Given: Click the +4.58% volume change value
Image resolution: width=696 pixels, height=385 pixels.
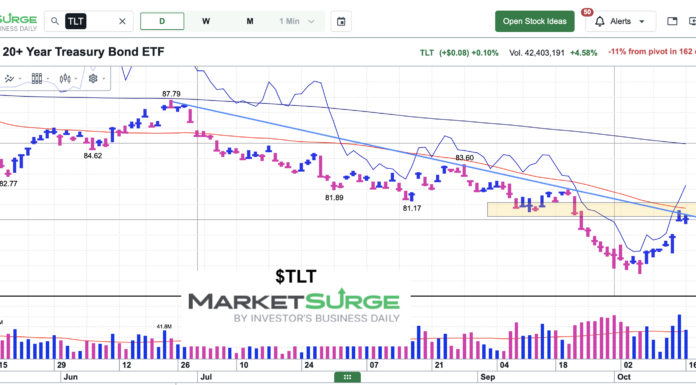Looking at the screenshot, I should click(x=583, y=53).
